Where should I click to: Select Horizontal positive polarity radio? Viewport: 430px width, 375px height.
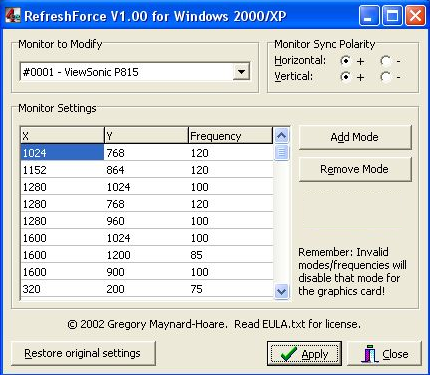(345, 61)
